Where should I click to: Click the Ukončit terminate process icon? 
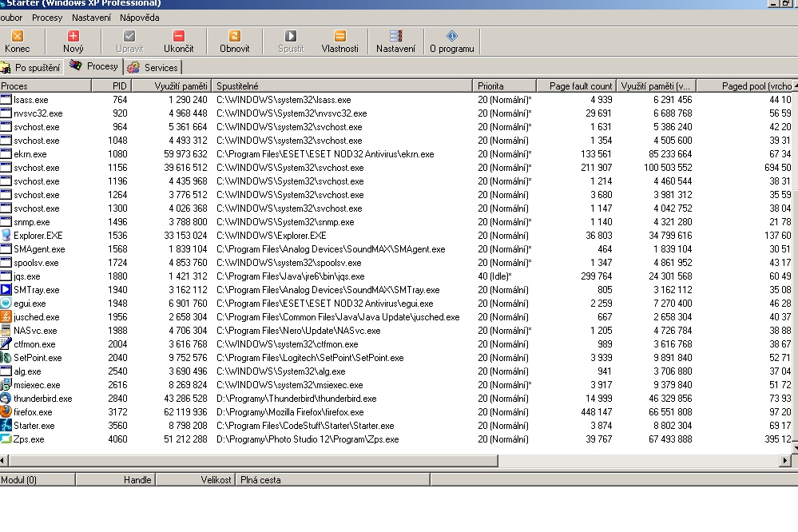[178, 36]
